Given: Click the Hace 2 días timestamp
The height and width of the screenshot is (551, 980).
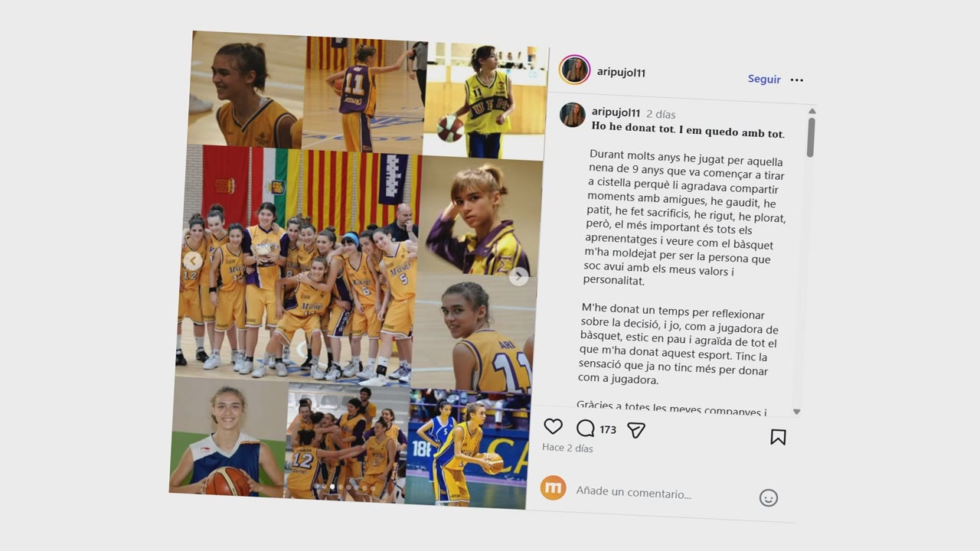Looking at the screenshot, I should click(x=567, y=448).
